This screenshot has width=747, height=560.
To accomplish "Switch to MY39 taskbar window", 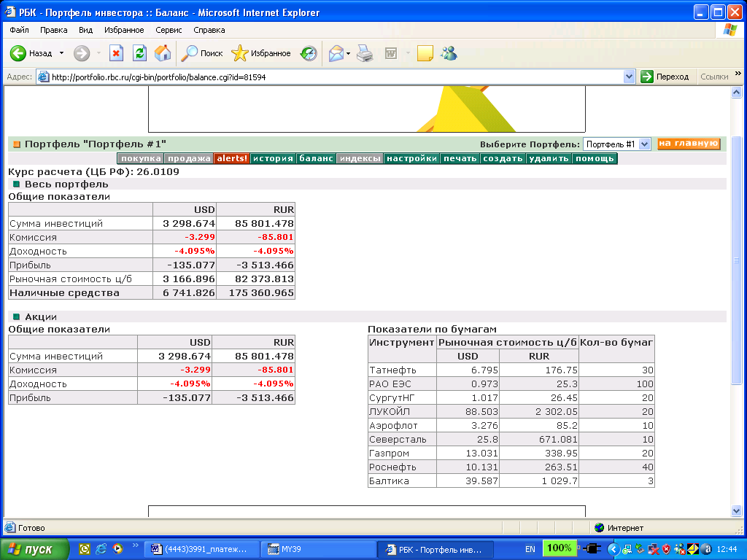I will (318, 549).
